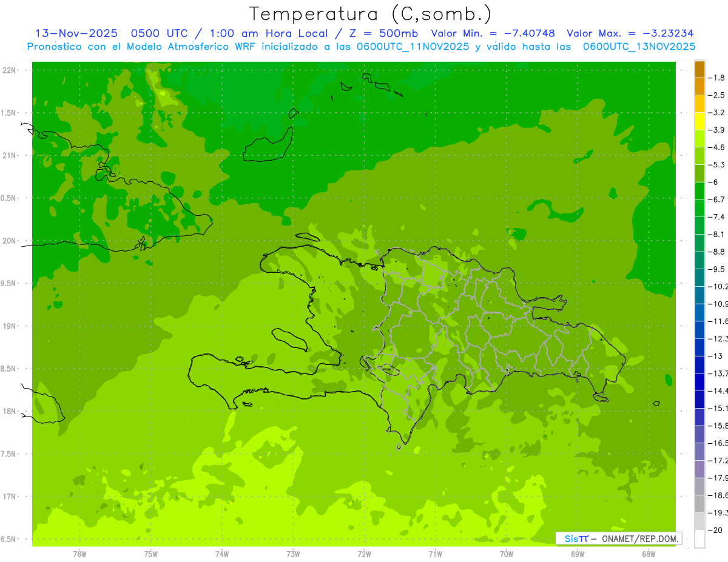Pick the teal swatch between -9.5 and -10.2
This screenshot has height=562, width=728.
click(699, 278)
